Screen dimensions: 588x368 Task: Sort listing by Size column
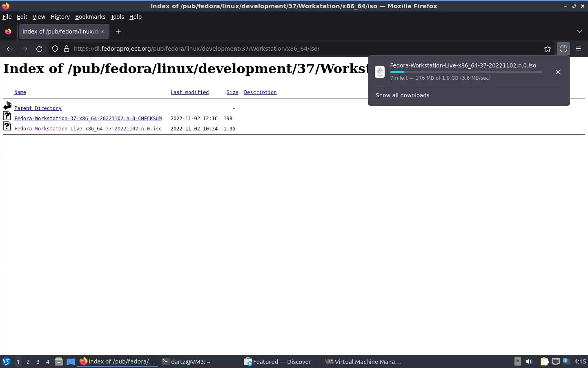[232, 92]
